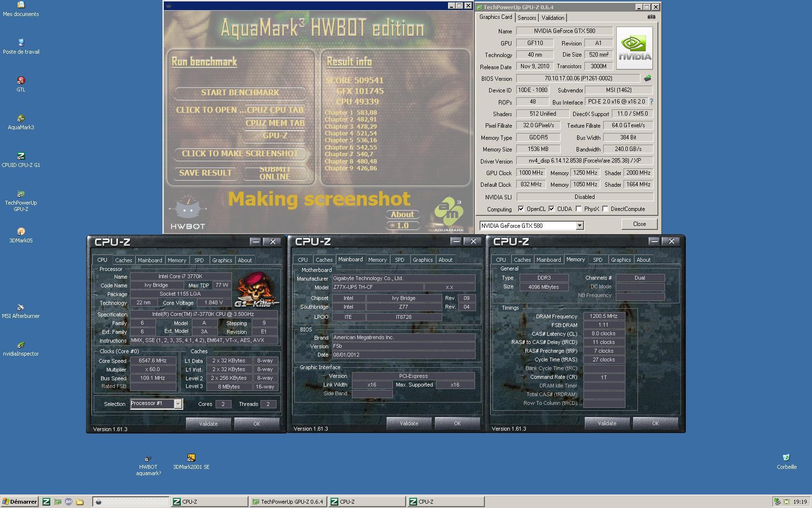Open CPUID CPU-Z G1 desktop shortcut
This screenshot has width=812, height=508.
[x=21, y=160]
